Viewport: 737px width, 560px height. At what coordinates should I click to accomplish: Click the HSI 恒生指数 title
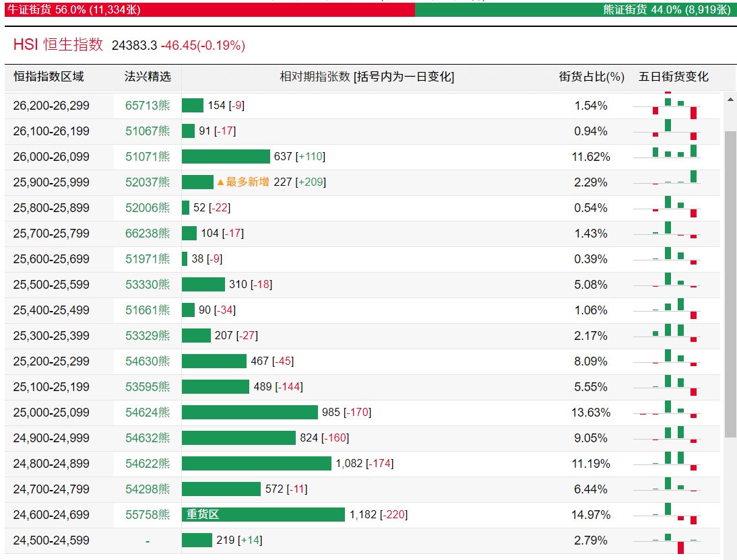59,45
